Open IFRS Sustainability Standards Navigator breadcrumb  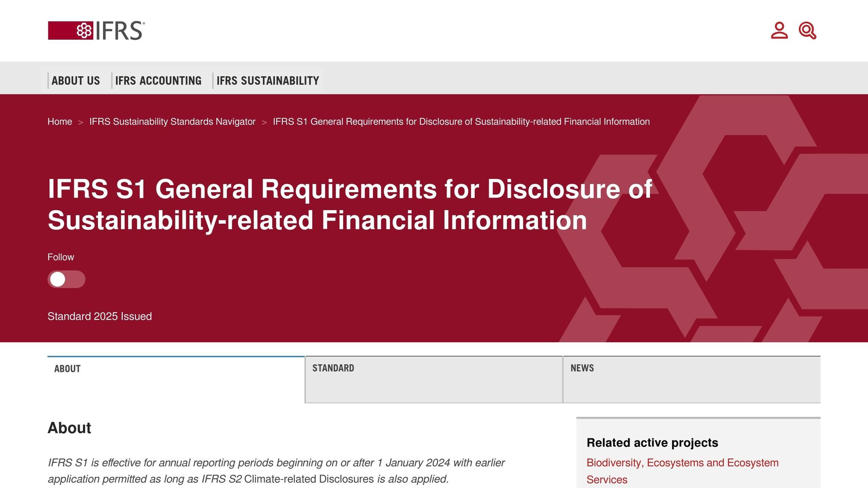click(x=172, y=122)
